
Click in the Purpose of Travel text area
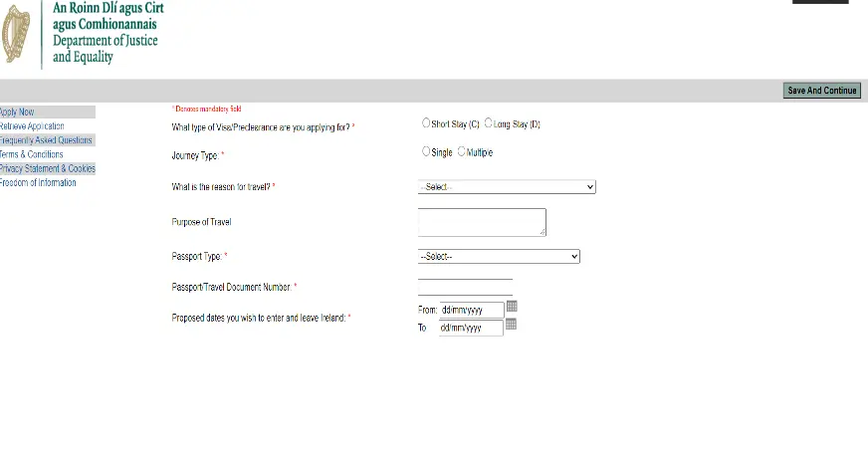[x=482, y=222]
